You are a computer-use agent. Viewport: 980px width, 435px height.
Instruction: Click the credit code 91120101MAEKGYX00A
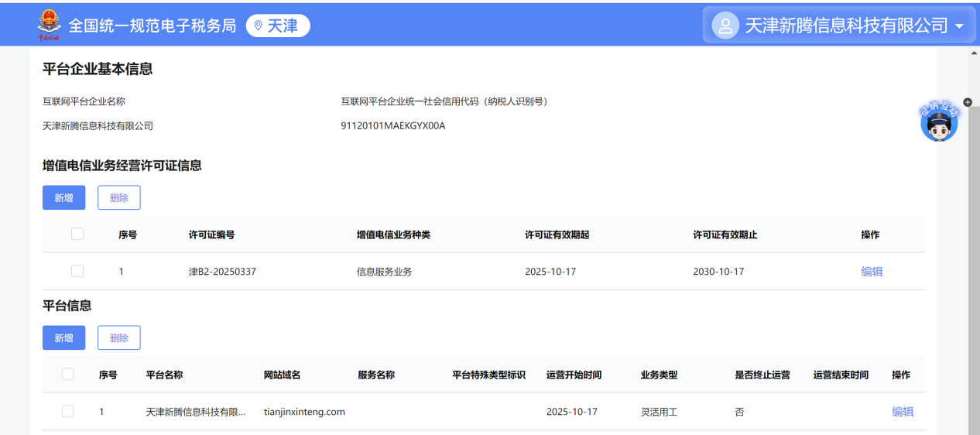tap(393, 125)
